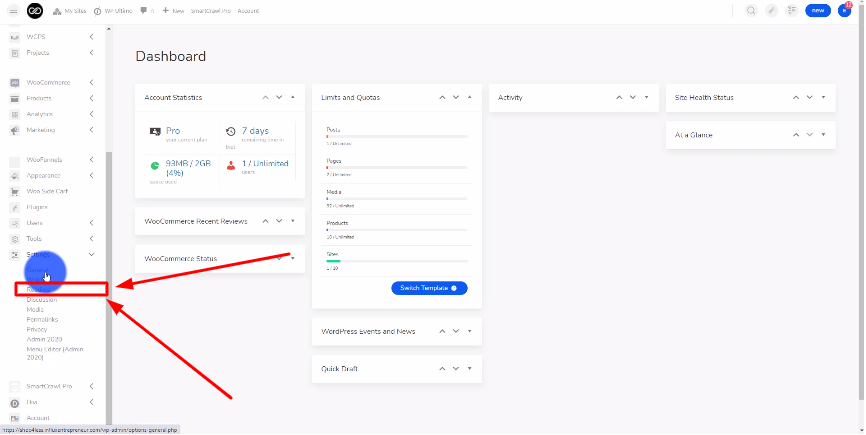866x435 pixels.
Task: Expand the Products submenu chevron in sidebar
Action: point(91,98)
